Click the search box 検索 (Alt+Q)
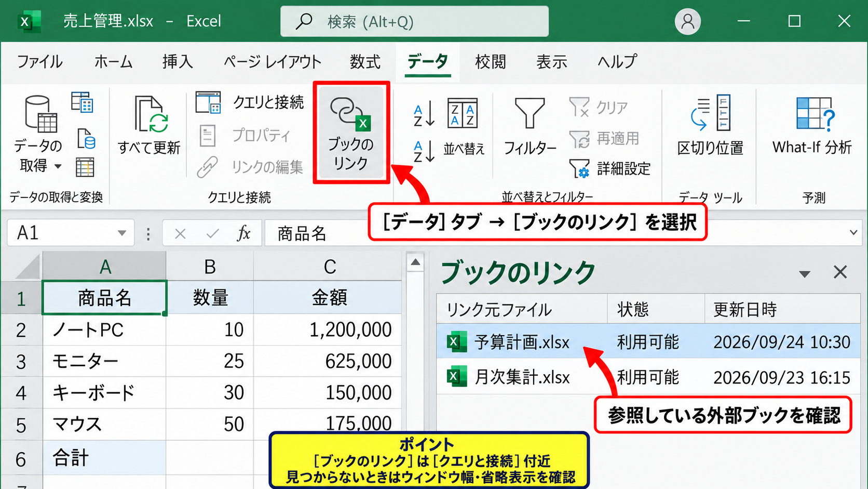The image size is (868, 489). coord(414,21)
